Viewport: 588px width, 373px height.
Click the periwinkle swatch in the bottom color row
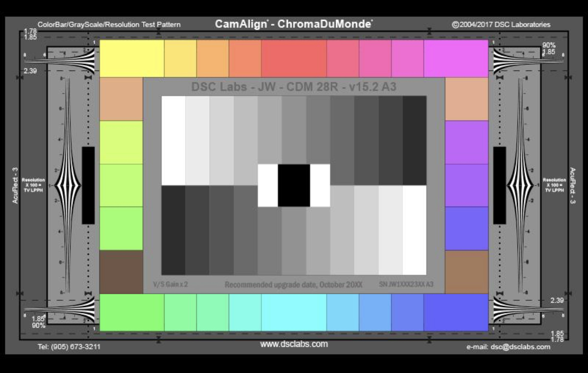click(x=408, y=313)
